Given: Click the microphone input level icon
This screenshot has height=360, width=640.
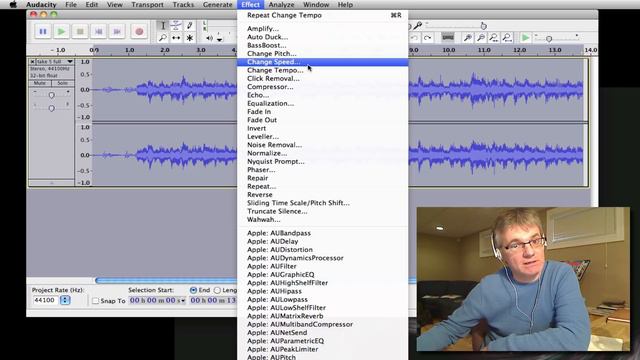Looking at the screenshot, I should (417, 26).
